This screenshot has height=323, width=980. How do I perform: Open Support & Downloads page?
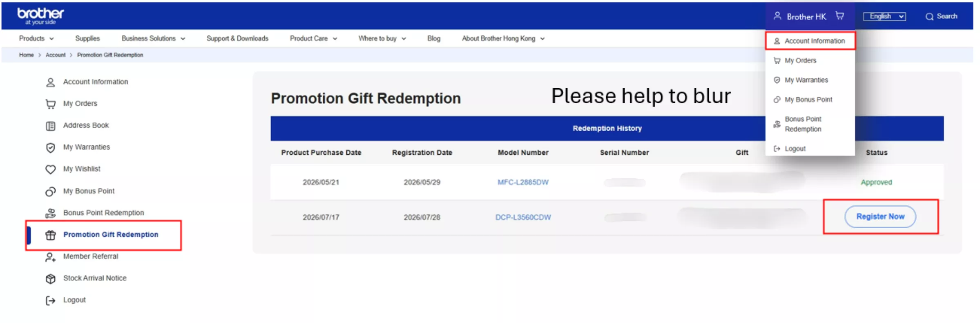click(x=237, y=38)
